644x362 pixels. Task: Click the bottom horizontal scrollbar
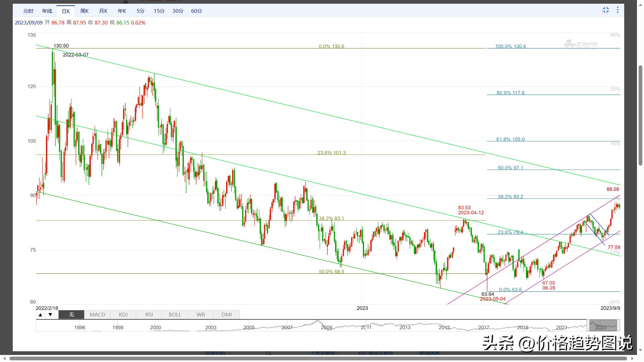coord(319,358)
